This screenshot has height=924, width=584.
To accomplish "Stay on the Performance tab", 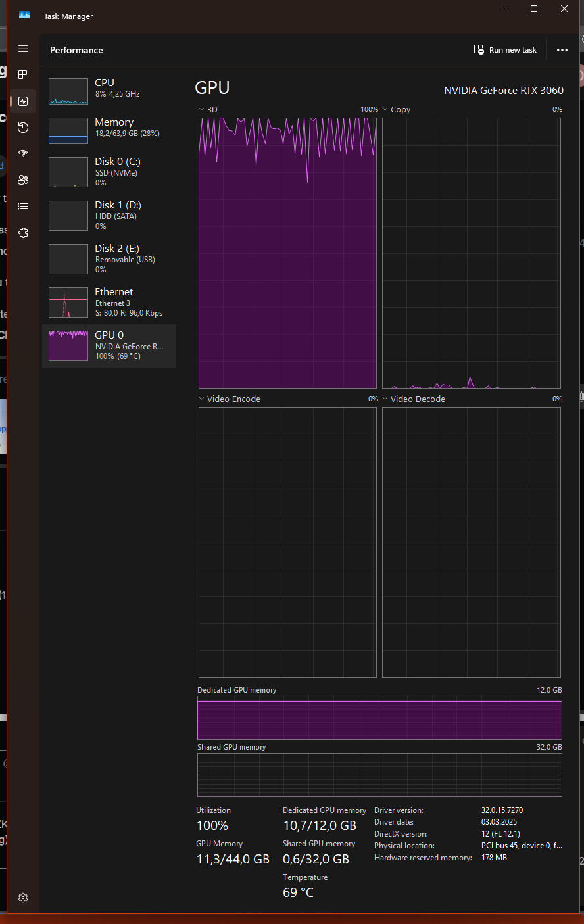I will (x=23, y=101).
